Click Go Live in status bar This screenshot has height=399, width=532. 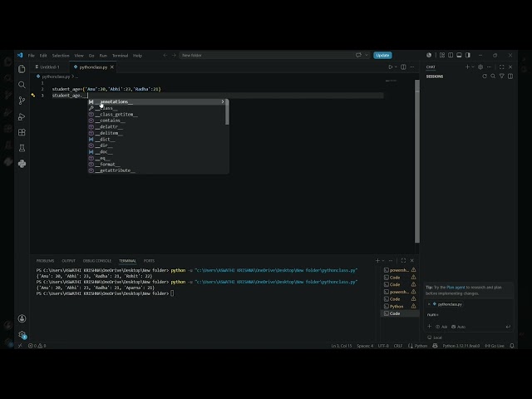point(495,346)
